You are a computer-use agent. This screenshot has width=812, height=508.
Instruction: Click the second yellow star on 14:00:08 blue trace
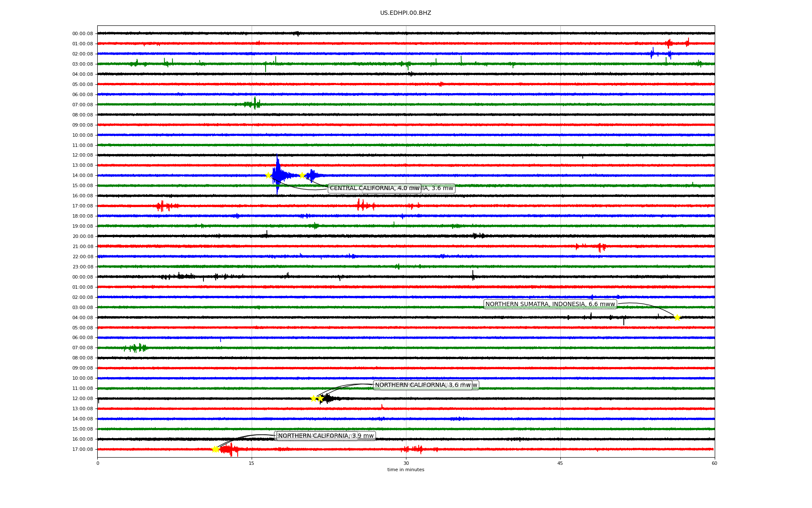pos(302,175)
